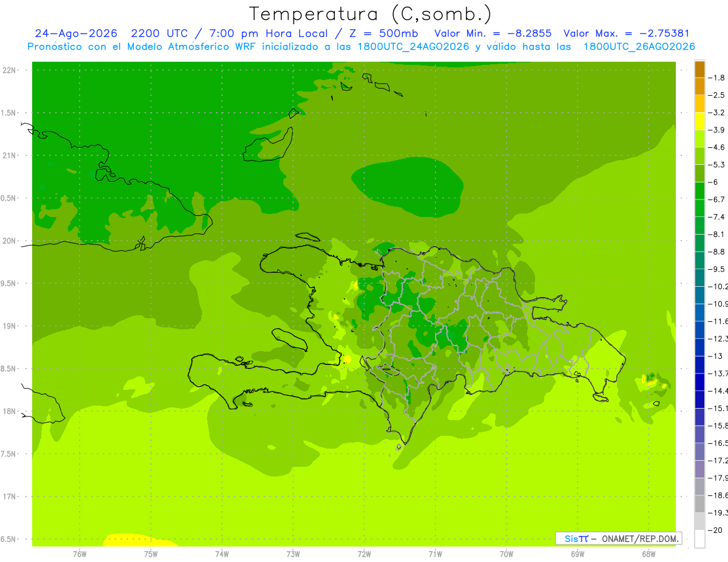Click the "72W" longitude label
This screenshot has height=562, width=728.
click(364, 554)
